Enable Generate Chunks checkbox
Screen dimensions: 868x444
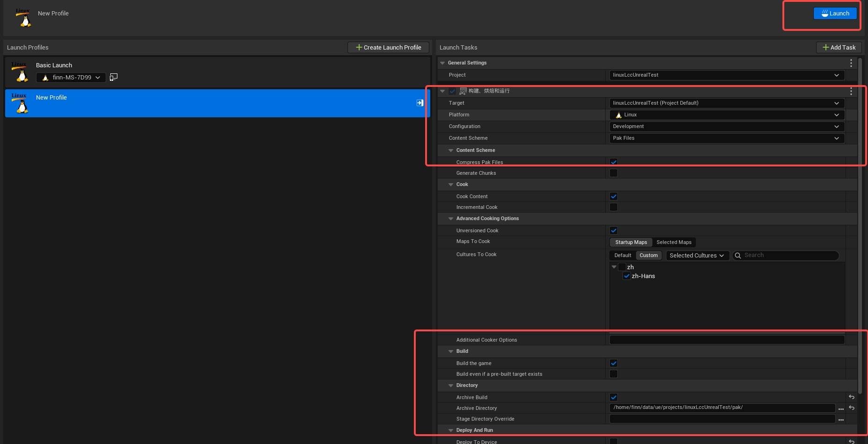614,173
